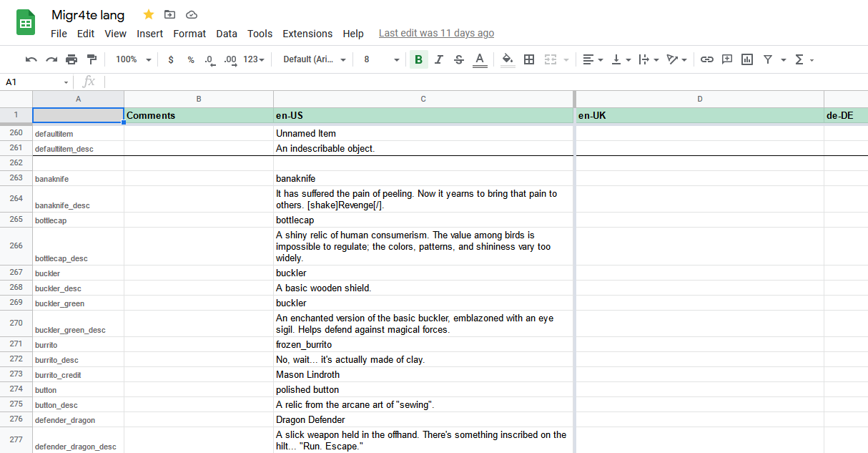Open the cell borders tool

(529, 59)
